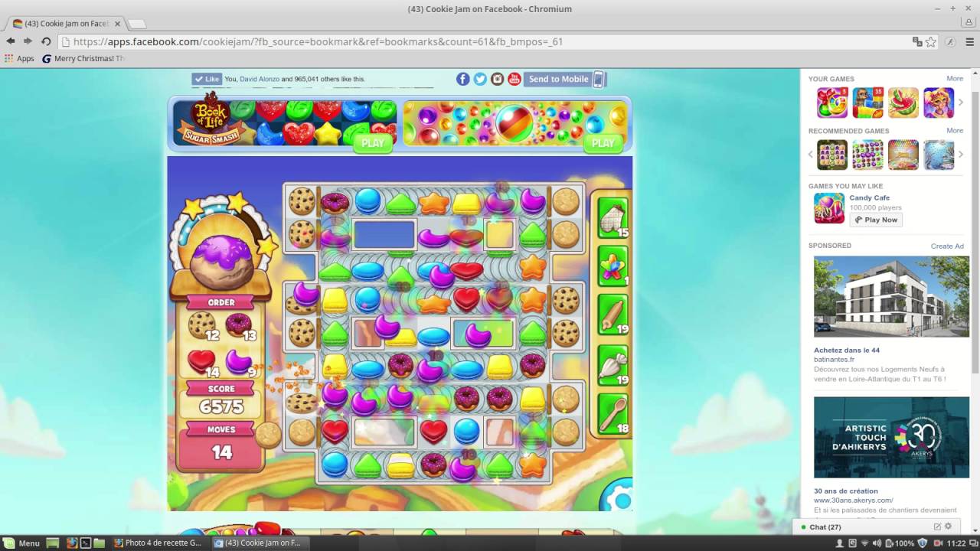Click chat compose new message icon

coord(937,527)
